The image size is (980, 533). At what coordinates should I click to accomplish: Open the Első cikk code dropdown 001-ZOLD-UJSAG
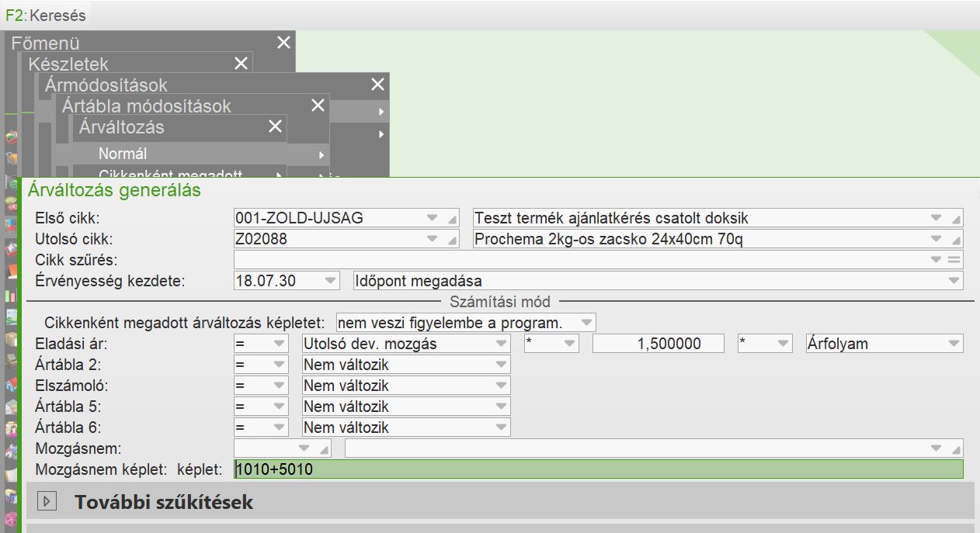[x=433, y=218]
